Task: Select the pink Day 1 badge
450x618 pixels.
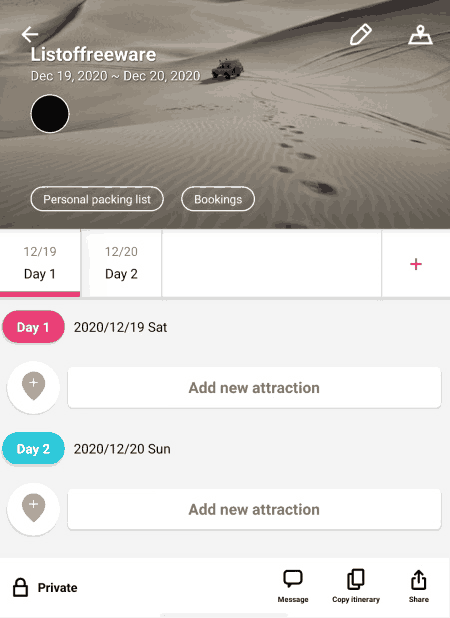Action: coord(33,327)
